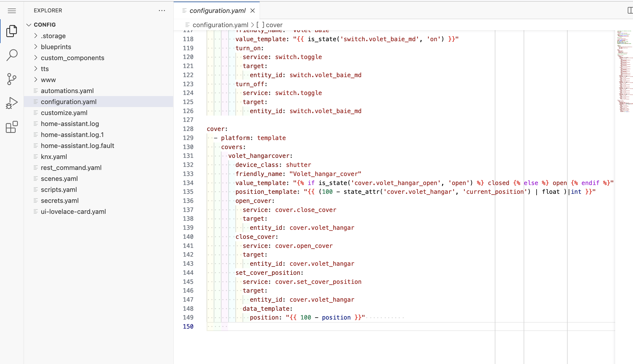The width and height of the screenshot is (633, 364).
Task: Open the Views and More Actions ellipsis
Action: (x=162, y=10)
